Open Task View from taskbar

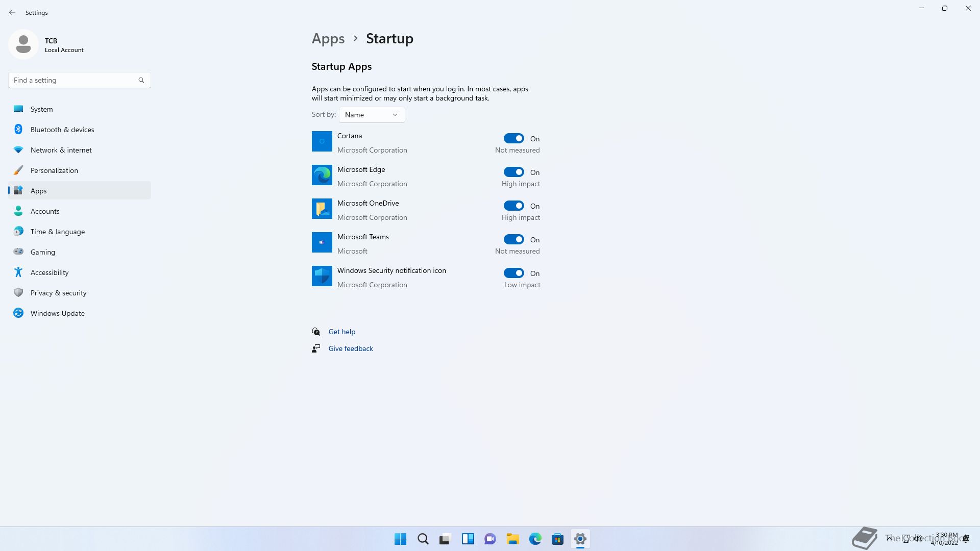446,539
